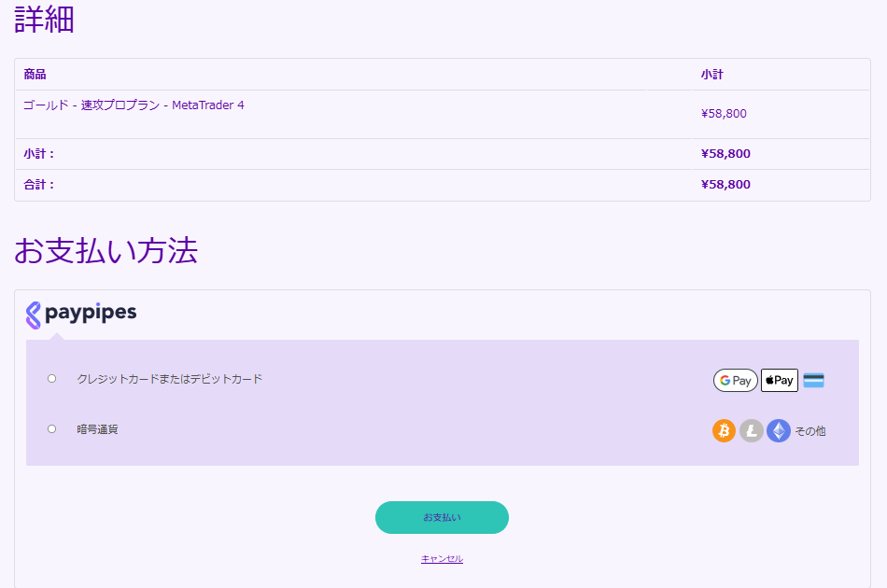
Task: Click the キャンセル link
Action: [442, 558]
